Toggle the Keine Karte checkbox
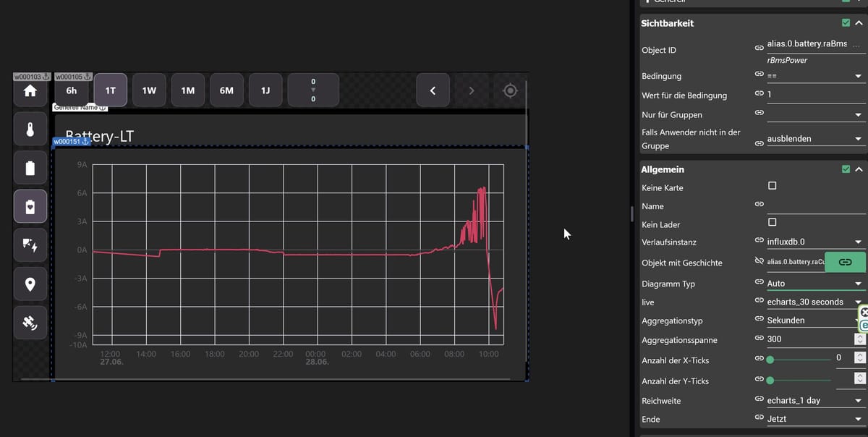The height and width of the screenshot is (437, 868). click(x=772, y=187)
